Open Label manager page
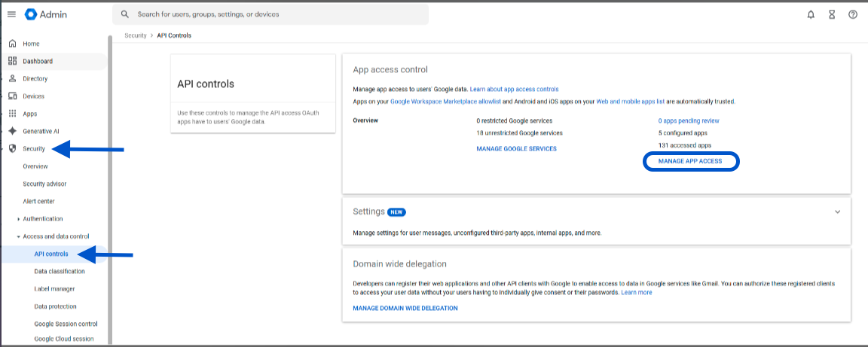This screenshot has height=347, width=868. tap(54, 289)
